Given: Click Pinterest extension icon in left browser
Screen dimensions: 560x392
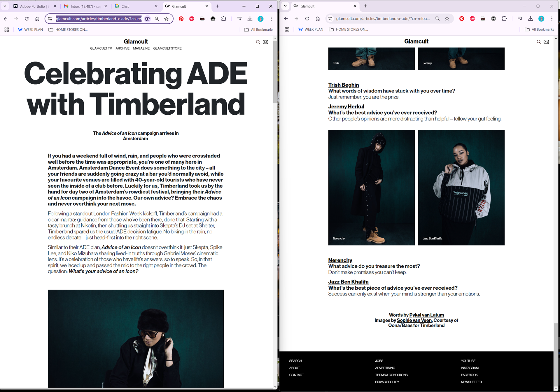Looking at the screenshot, I should tap(181, 19).
